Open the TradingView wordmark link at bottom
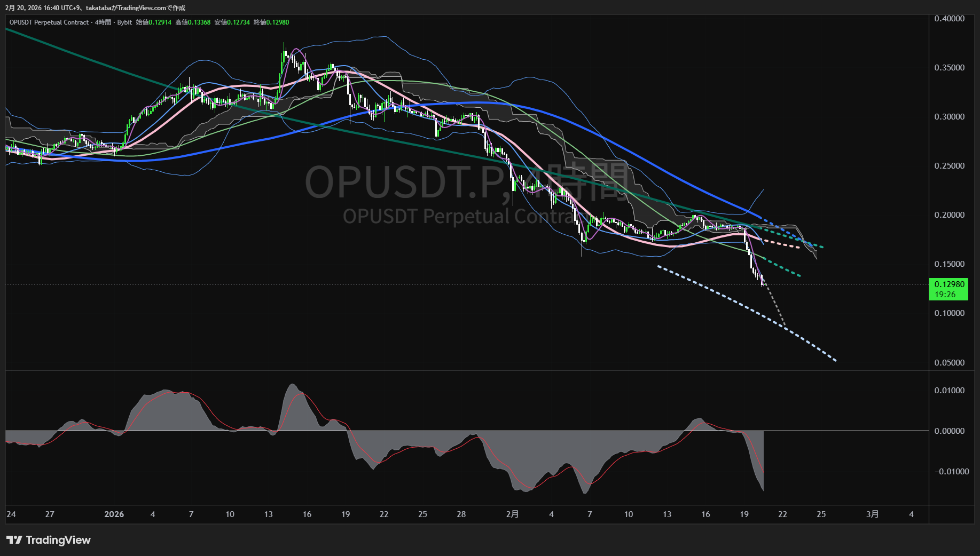The height and width of the screenshot is (556, 980). coord(58,540)
